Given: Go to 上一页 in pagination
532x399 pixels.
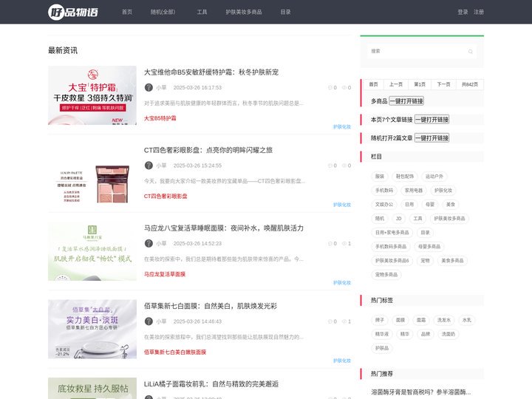Looking at the screenshot, I should pos(395,84).
